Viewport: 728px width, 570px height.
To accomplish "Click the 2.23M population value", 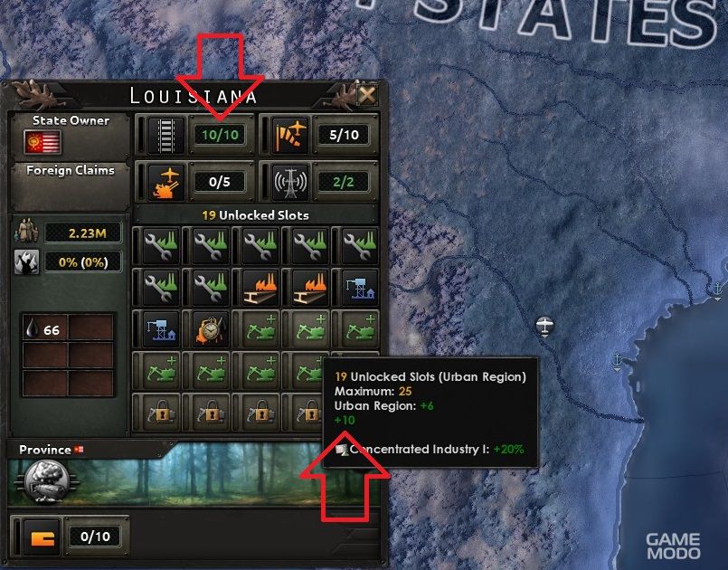I will 83,233.
